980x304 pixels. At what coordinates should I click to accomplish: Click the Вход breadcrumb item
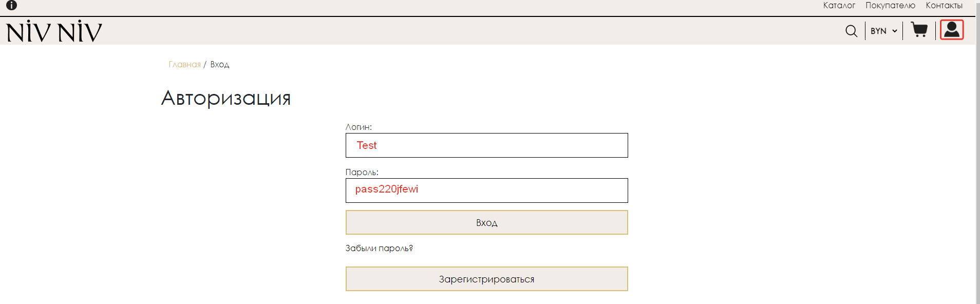pyautogui.click(x=220, y=64)
